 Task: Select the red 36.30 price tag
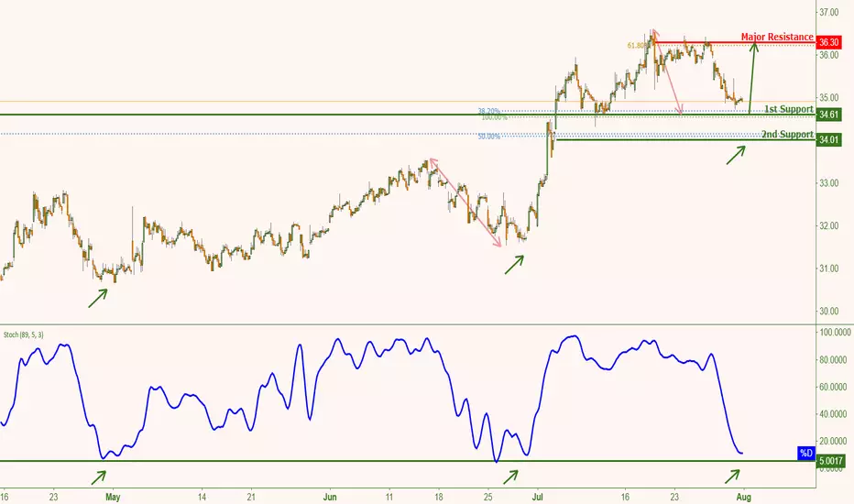(828, 42)
